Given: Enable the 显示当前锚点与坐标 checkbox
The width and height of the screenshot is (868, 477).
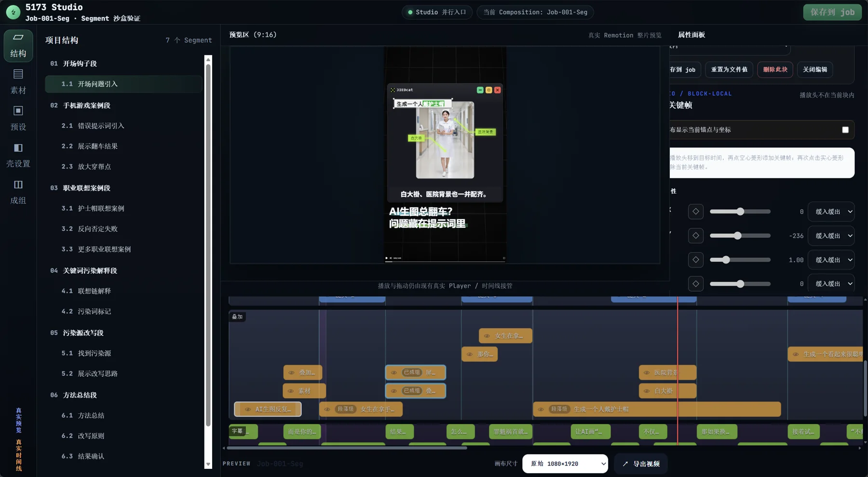Looking at the screenshot, I should click(x=845, y=130).
